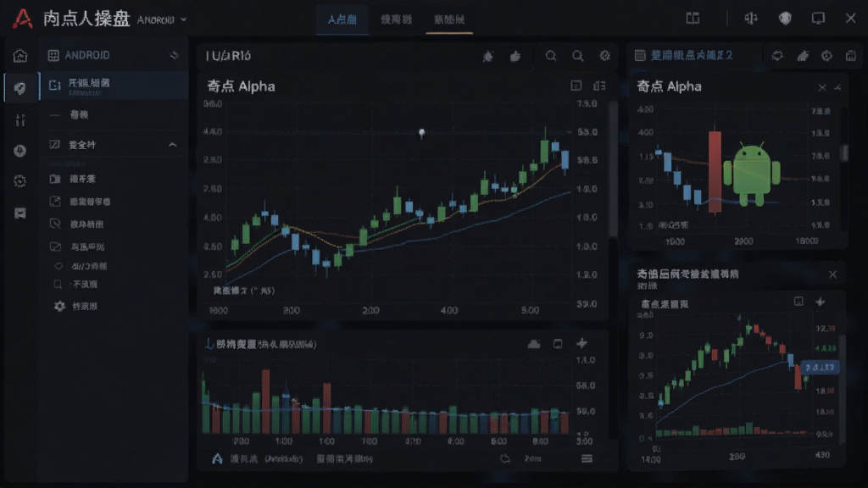The height and width of the screenshot is (488, 868).
Task: Click the pin icon beside ANDROID header
Action: pyautogui.click(x=175, y=55)
